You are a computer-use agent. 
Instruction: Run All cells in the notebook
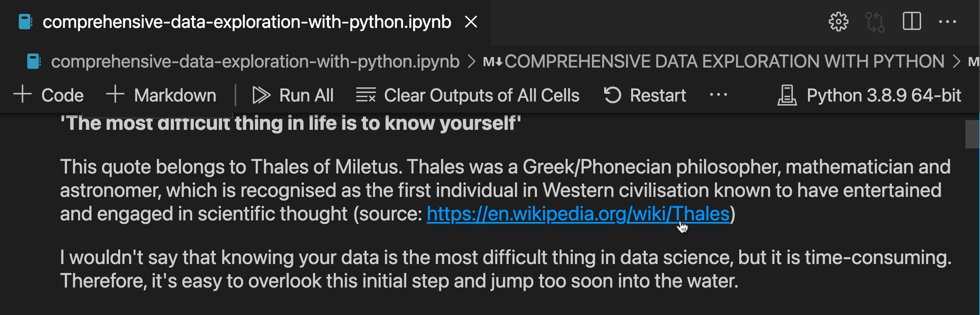point(294,95)
